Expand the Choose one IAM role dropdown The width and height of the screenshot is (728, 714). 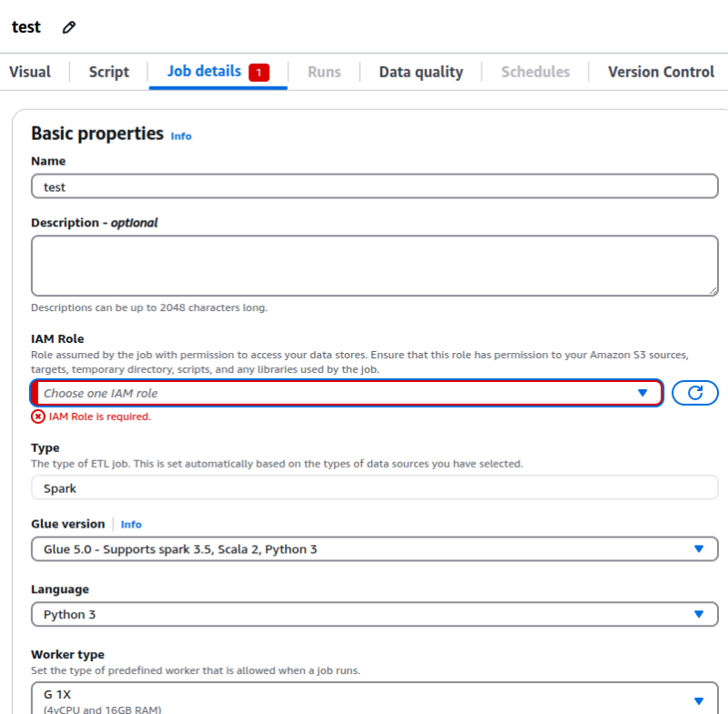(x=346, y=393)
